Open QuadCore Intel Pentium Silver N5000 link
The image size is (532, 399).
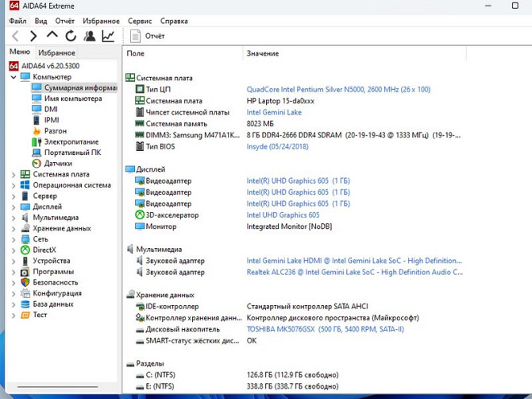pyautogui.click(x=338, y=90)
